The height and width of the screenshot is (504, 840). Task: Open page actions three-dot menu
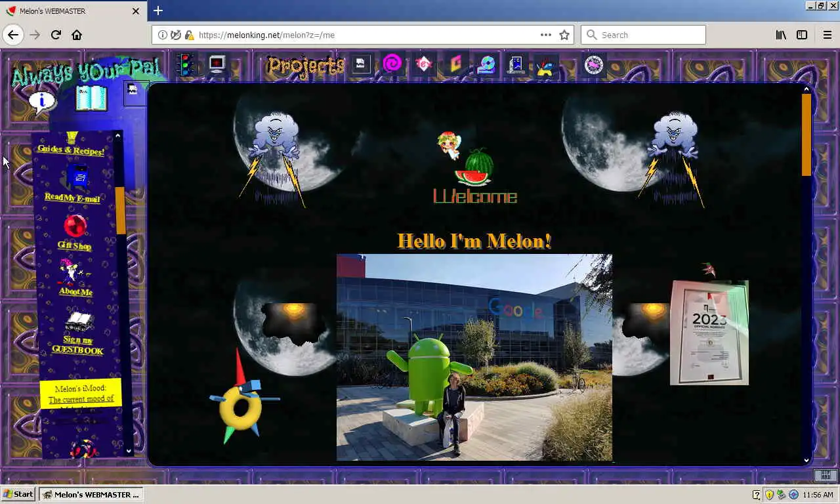pos(546,35)
